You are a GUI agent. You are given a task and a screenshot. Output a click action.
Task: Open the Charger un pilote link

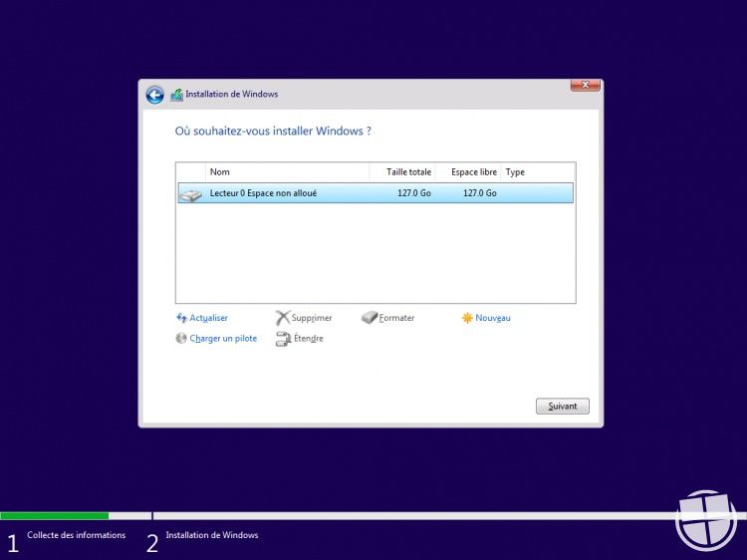pos(223,339)
